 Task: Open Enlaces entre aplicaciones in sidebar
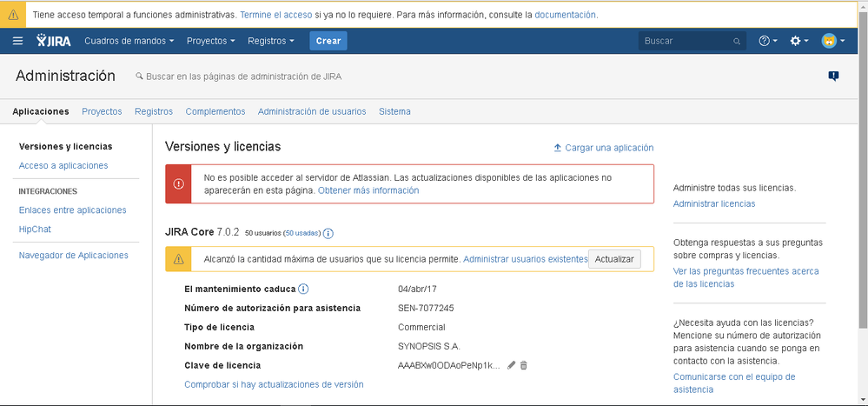[72, 210]
